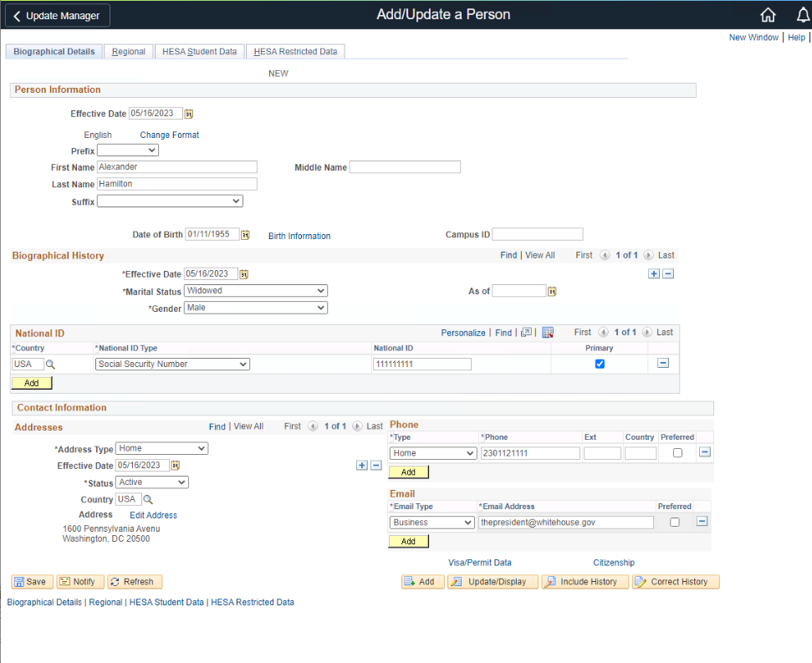Add a new National ID row
812x663 pixels.
point(32,383)
